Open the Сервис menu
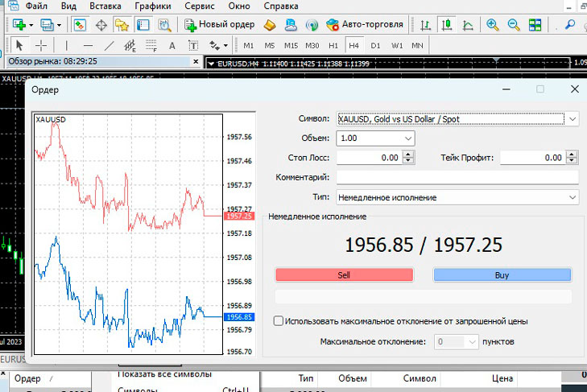 [x=199, y=6]
